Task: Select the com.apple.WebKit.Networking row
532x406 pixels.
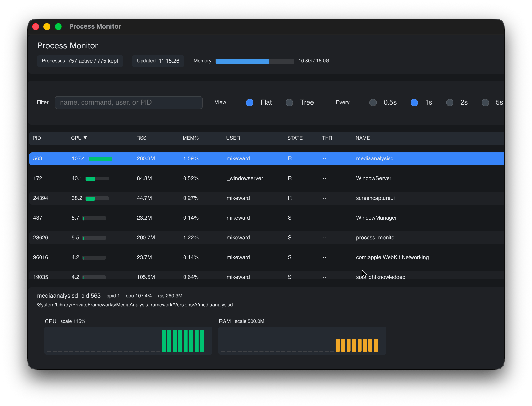Action: pyautogui.click(x=266, y=257)
